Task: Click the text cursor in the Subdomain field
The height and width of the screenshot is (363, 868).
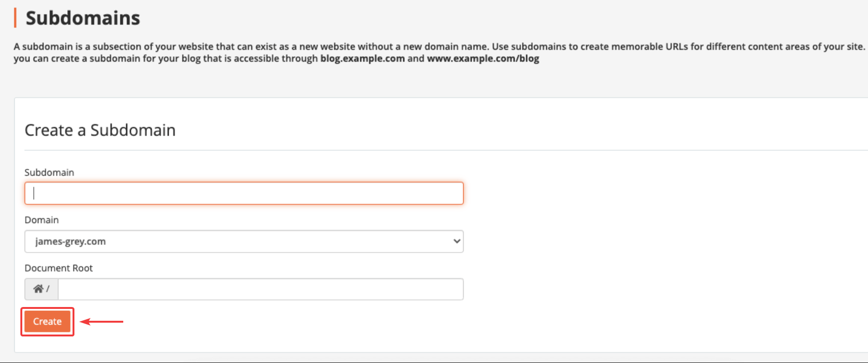Action: [34, 193]
